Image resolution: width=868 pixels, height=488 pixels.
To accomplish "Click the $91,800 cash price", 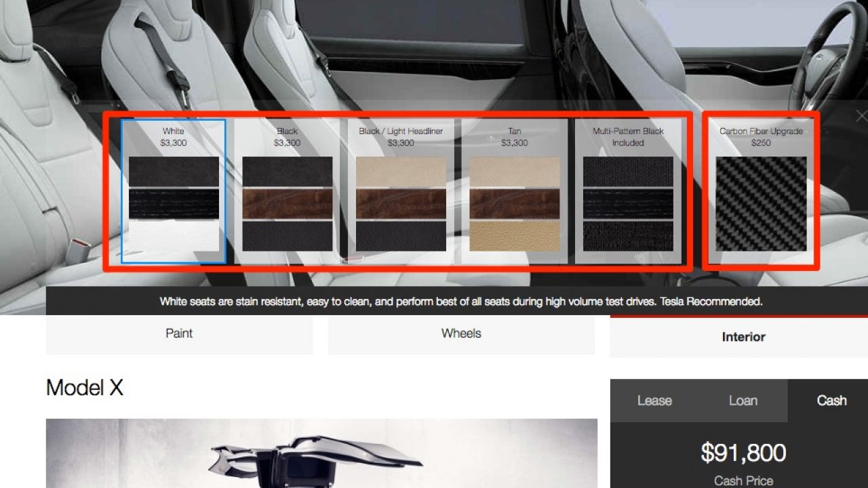I will point(743,453).
